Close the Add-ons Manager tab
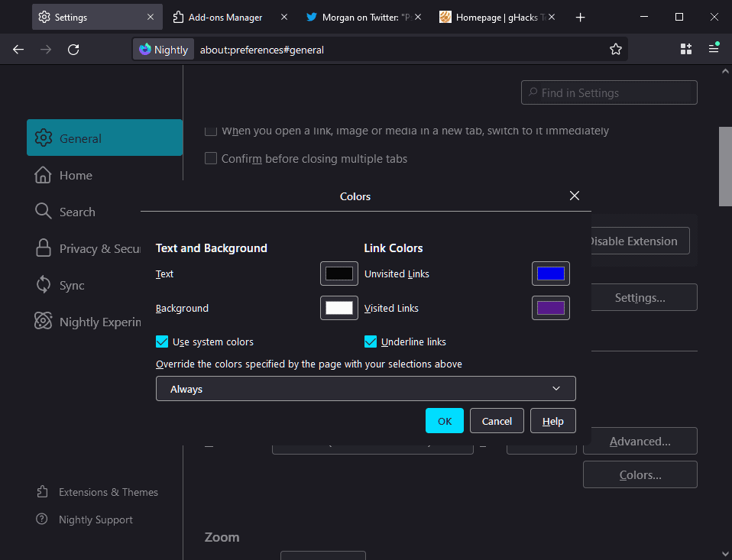Screen dimensions: 732x560 pos(283,17)
